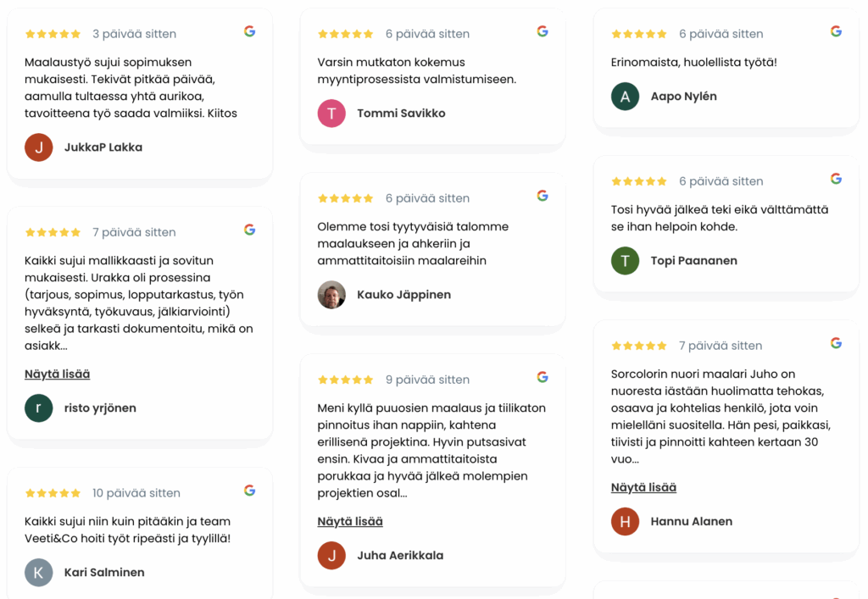Click Kari Salminen's gray K avatar
The height and width of the screenshot is (599, 868).
39,573
